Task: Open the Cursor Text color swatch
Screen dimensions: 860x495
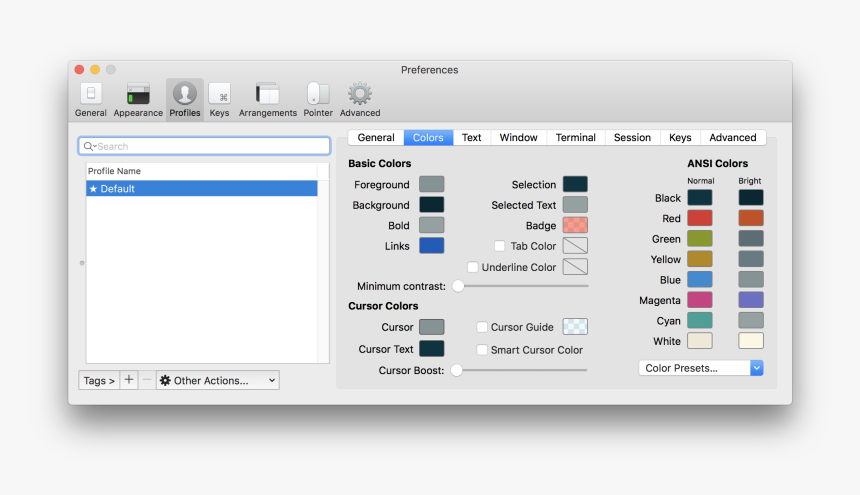Action: [x=432, y=349]
